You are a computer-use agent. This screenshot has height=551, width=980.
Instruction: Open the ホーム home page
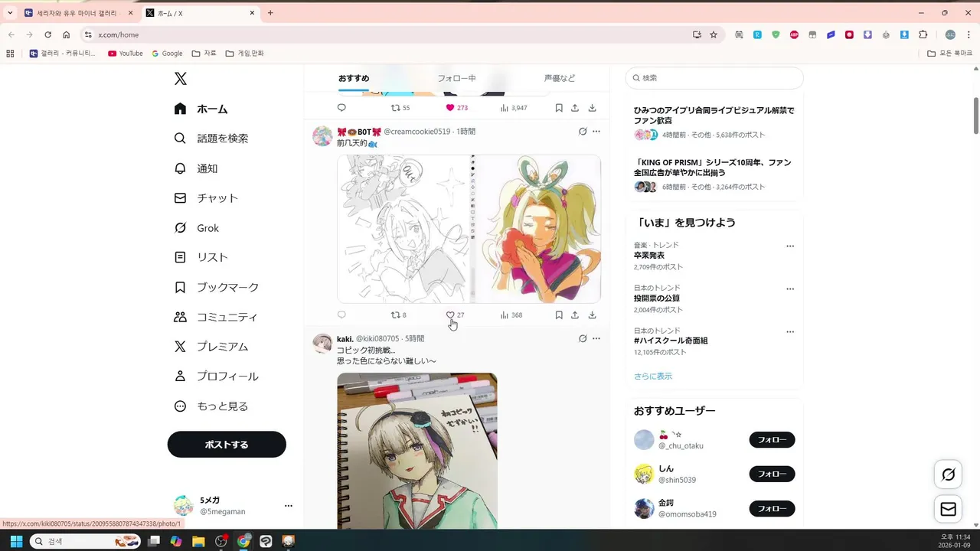click(201, 109)
